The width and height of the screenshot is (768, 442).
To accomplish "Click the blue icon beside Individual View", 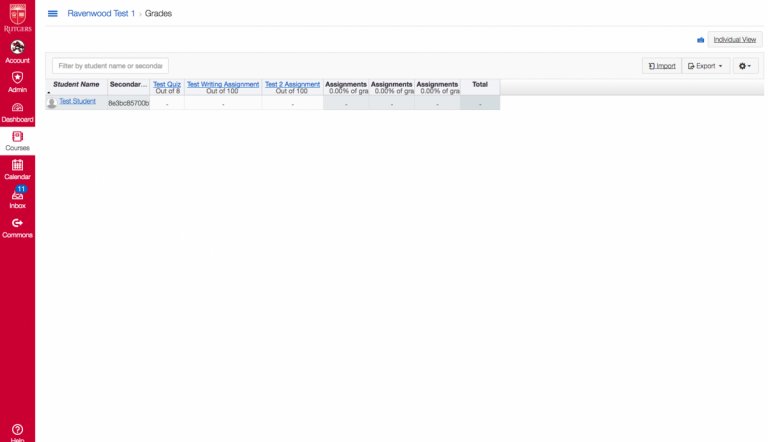I will click(x=700, y=40).
